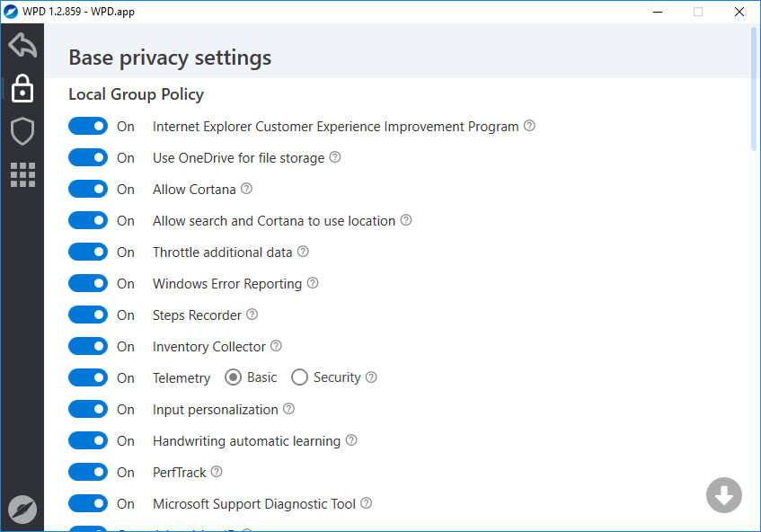
Task: Close the WPD window
Action: coord(739,12)
